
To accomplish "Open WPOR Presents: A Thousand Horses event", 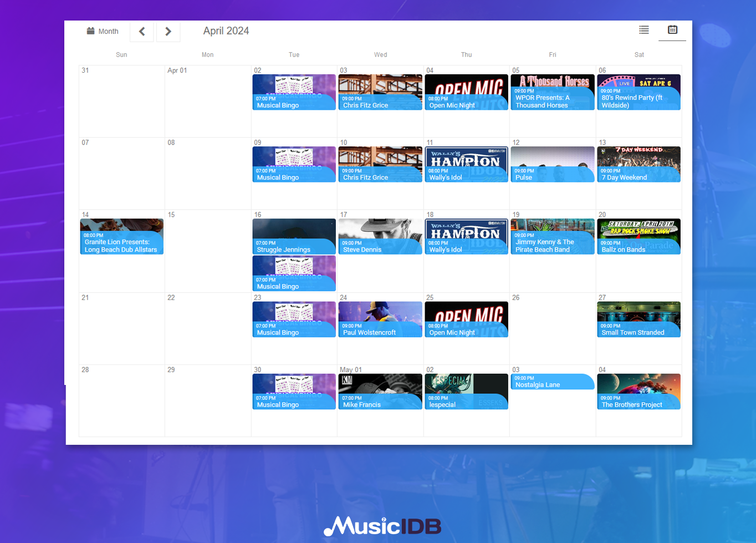I will click(x=553, y=92).
